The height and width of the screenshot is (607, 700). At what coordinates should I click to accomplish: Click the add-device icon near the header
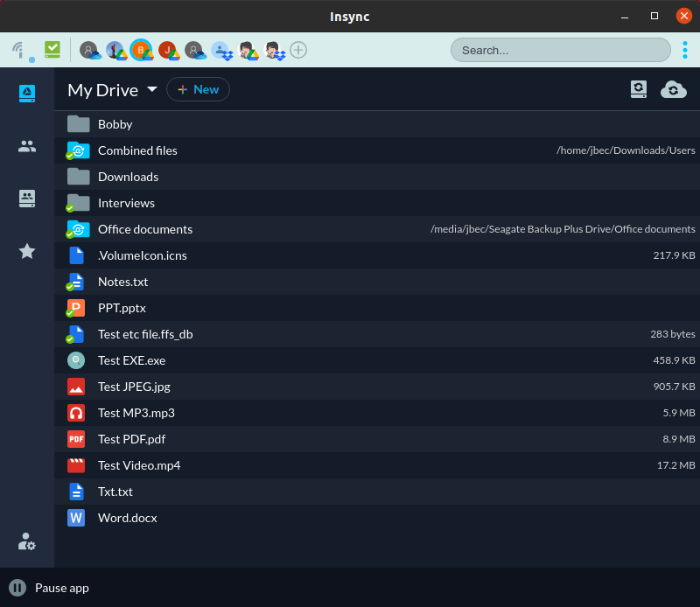point(639,89)
